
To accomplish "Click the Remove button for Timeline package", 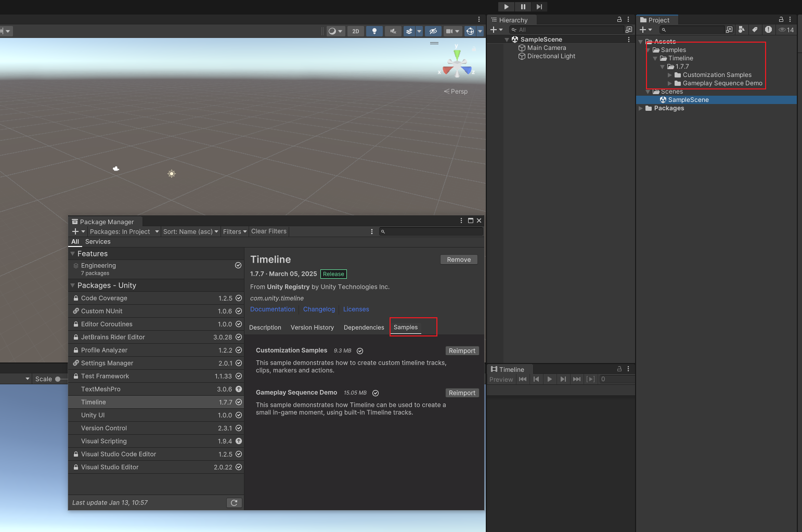I will (x=459, y=259).
